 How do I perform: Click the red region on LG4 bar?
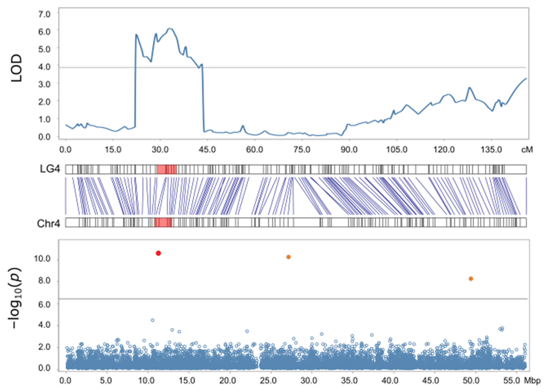pyautogui.click(x=167, y=169)
